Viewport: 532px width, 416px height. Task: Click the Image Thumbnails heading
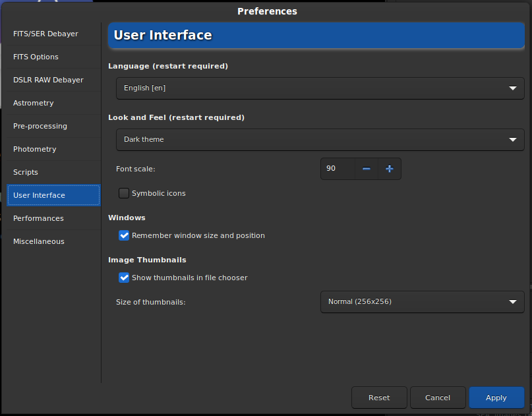[147, 260]
